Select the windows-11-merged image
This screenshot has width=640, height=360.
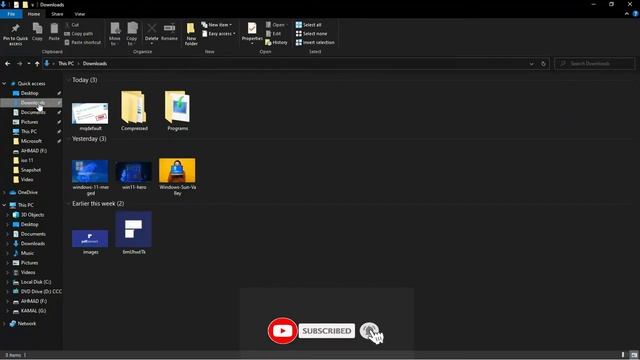click(x=90, y=177)
